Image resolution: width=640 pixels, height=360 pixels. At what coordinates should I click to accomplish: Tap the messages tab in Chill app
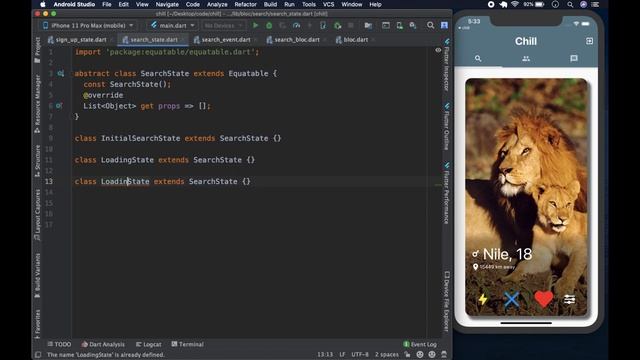(574, 59)
